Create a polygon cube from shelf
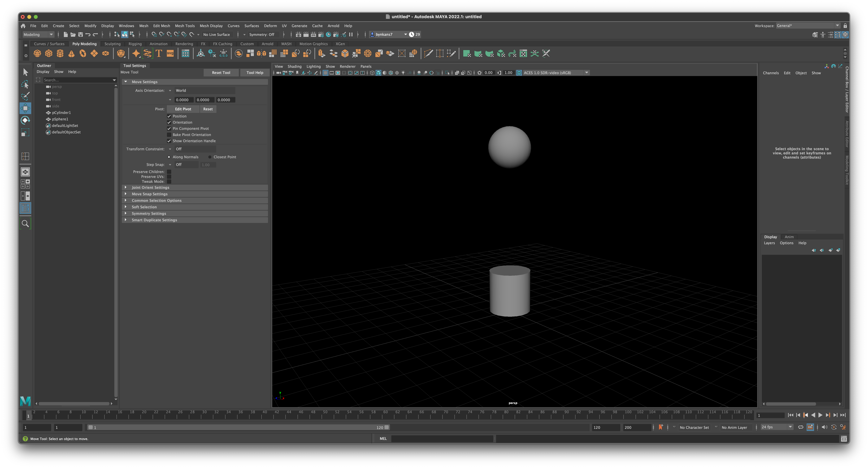Viewport: 868px width, 468px height. click(x=49, y=54)
